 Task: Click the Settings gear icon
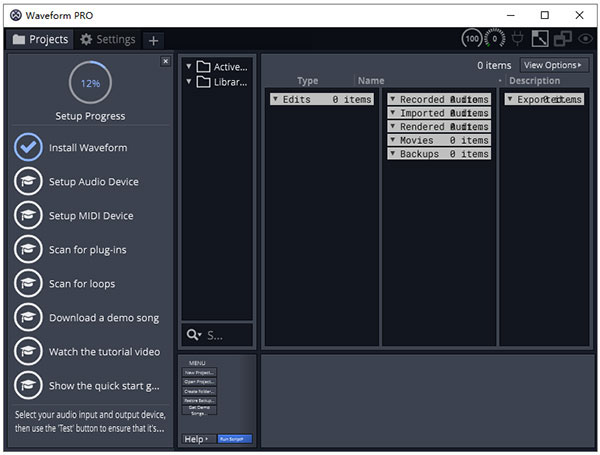[86, 39]
